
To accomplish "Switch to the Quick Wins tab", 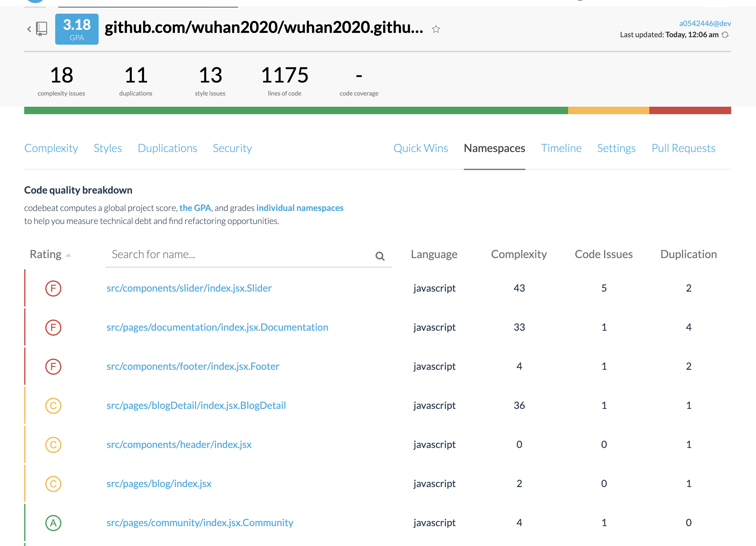I will 420,148.
